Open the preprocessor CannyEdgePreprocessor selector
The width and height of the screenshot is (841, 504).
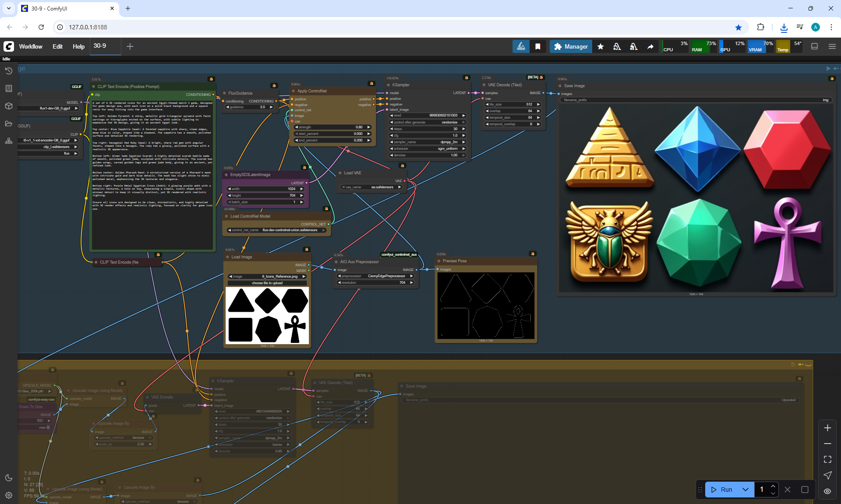point(376,276)
